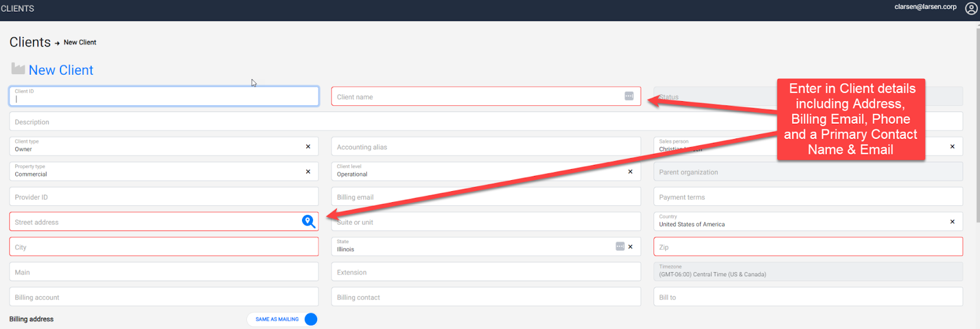Clear the Client level Operational value

(630, 172)
